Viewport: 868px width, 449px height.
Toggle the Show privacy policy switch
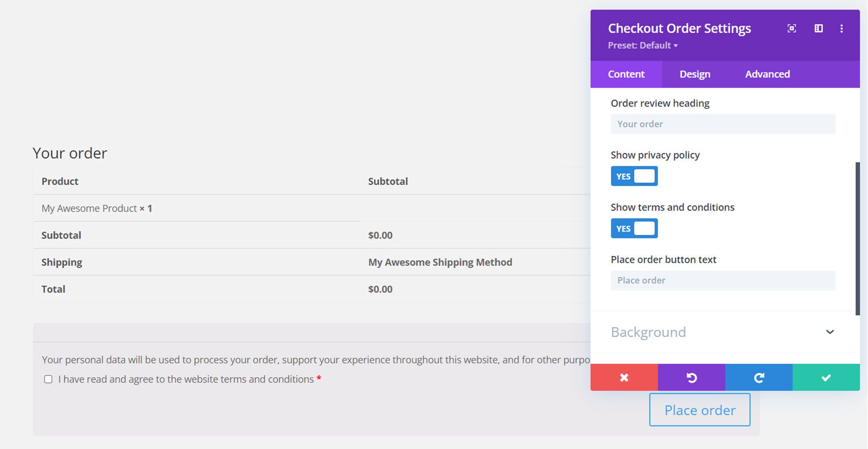[634, 177]
